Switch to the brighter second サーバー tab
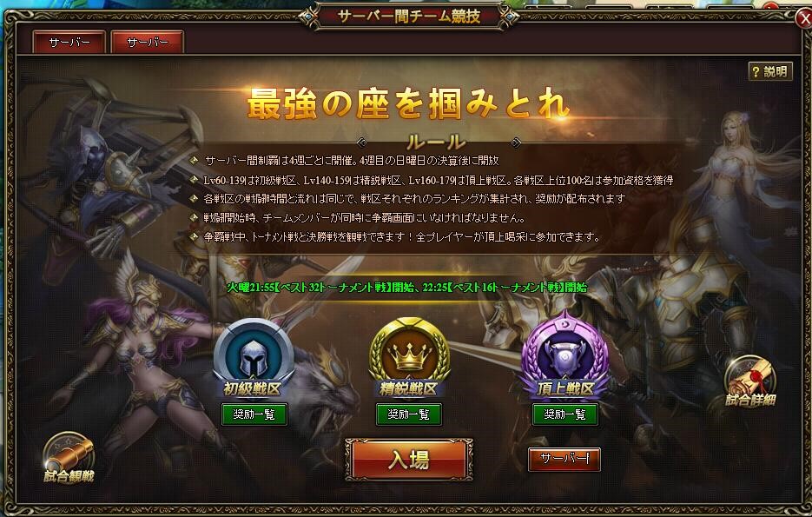The width and height of the screenshot is (812, 517). coord(148,42)
